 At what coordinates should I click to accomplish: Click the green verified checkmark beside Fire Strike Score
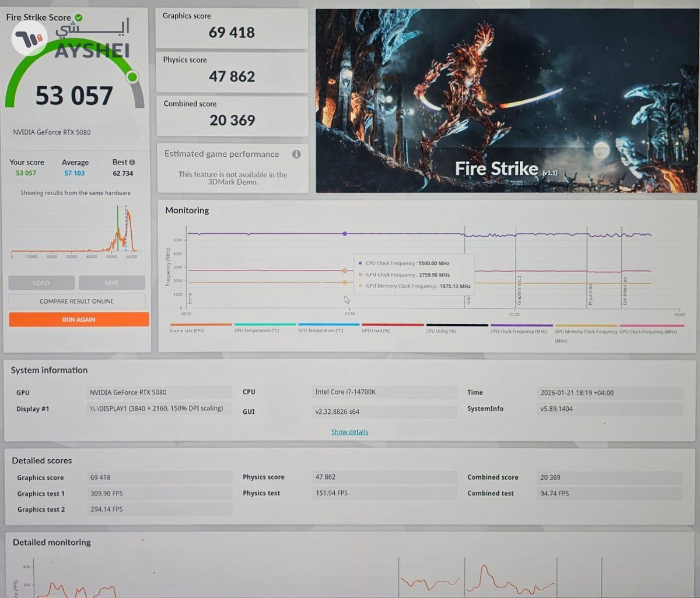point(79,17)
